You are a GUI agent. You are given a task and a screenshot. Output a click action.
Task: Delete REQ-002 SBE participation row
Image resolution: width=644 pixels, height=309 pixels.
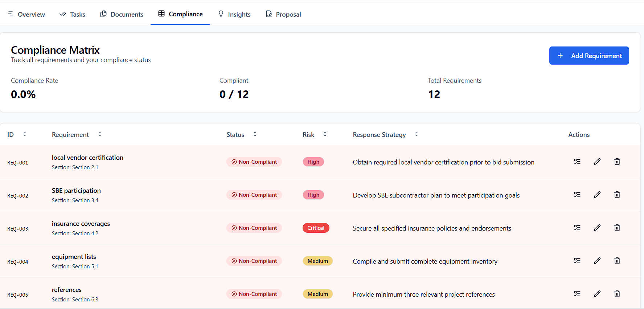pos(617,195)
